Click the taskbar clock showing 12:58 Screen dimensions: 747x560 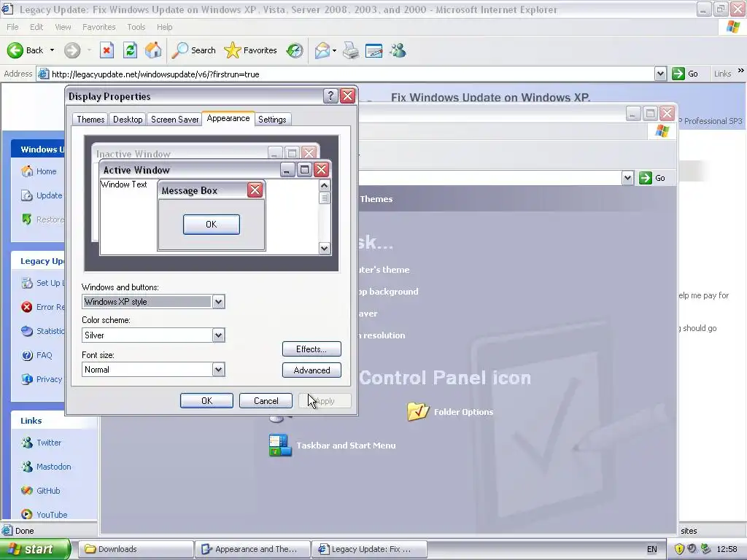(x=727, y=549)
